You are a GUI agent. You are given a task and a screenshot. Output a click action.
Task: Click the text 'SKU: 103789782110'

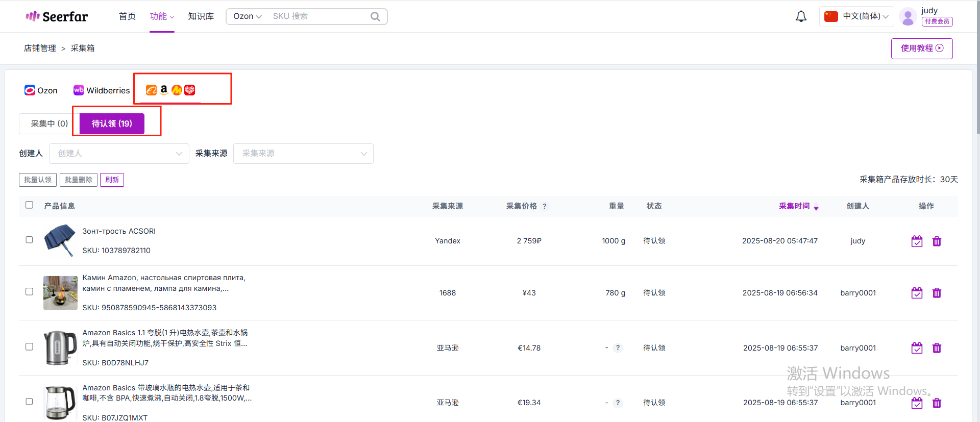point(116,251)
